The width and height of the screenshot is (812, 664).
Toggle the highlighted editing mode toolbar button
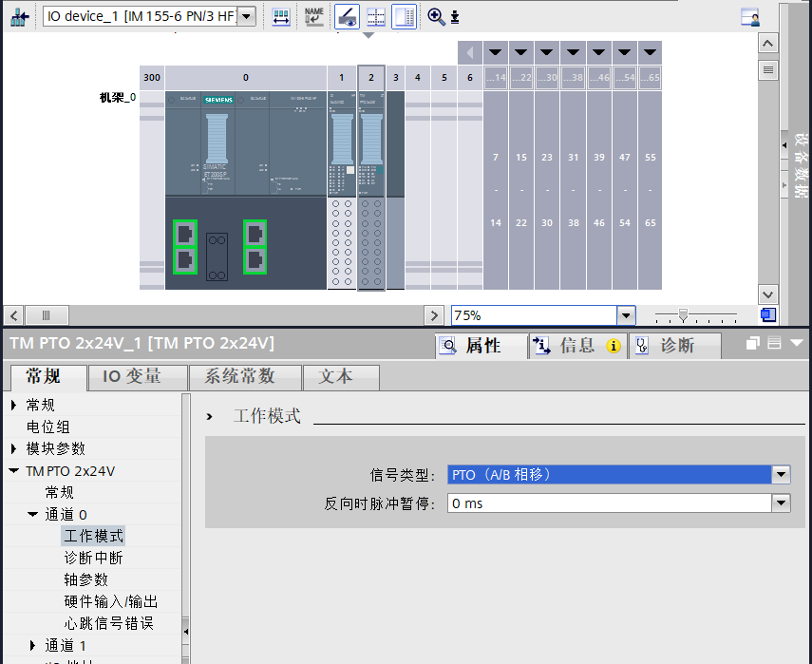(347, 16)
